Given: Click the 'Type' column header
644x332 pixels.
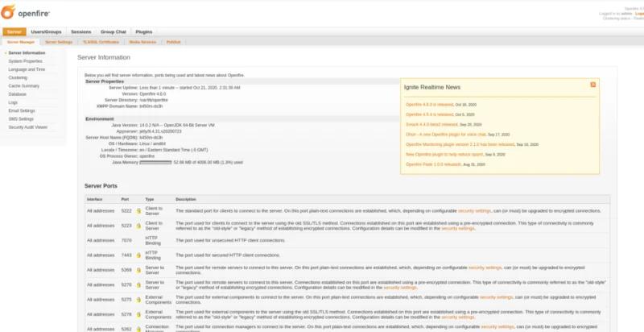Looking at the screenshot, I should pyautogui.click(x=150, y=199).
